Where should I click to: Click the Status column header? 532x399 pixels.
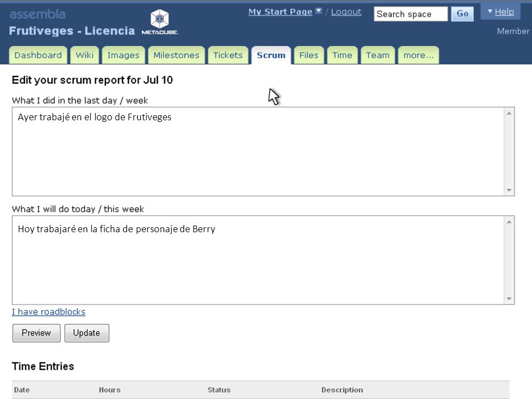click(219, 390)
